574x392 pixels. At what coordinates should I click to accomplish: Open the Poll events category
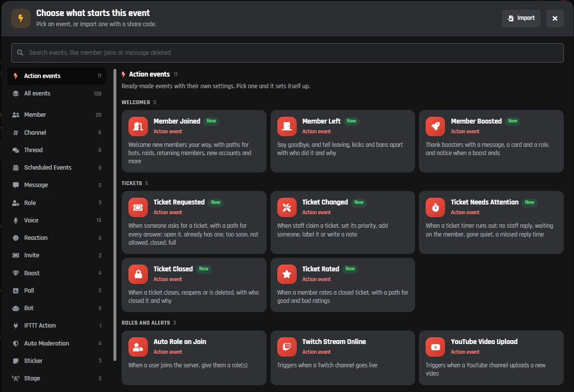click(57, 290)
